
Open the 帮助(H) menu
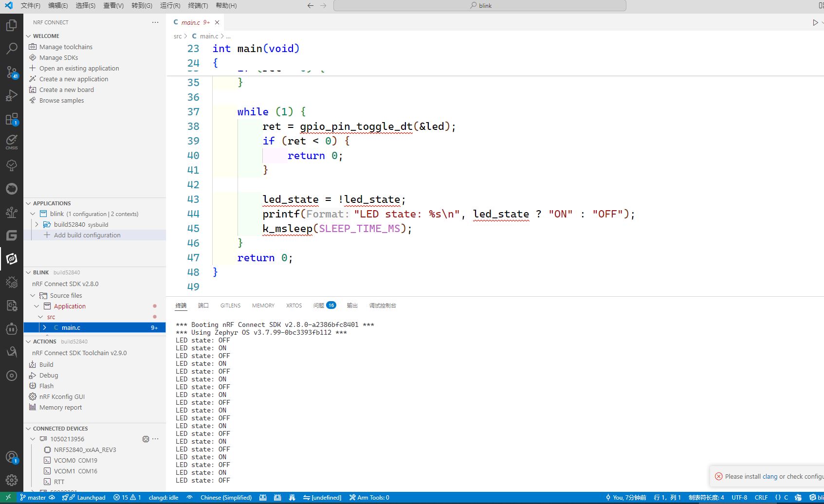226,5
